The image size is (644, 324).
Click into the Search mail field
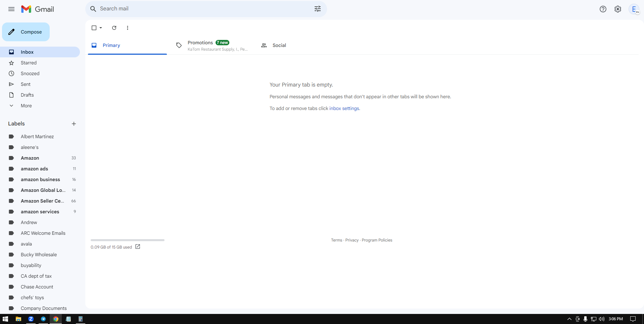(205, 9)
